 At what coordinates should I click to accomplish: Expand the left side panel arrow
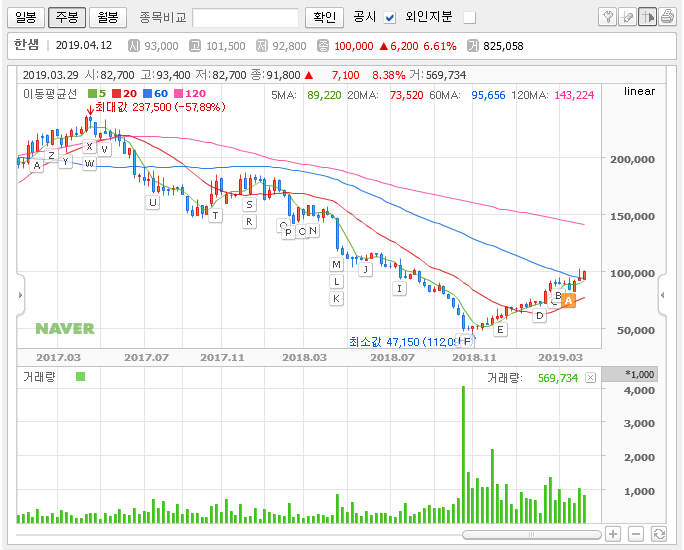(20, 295)
